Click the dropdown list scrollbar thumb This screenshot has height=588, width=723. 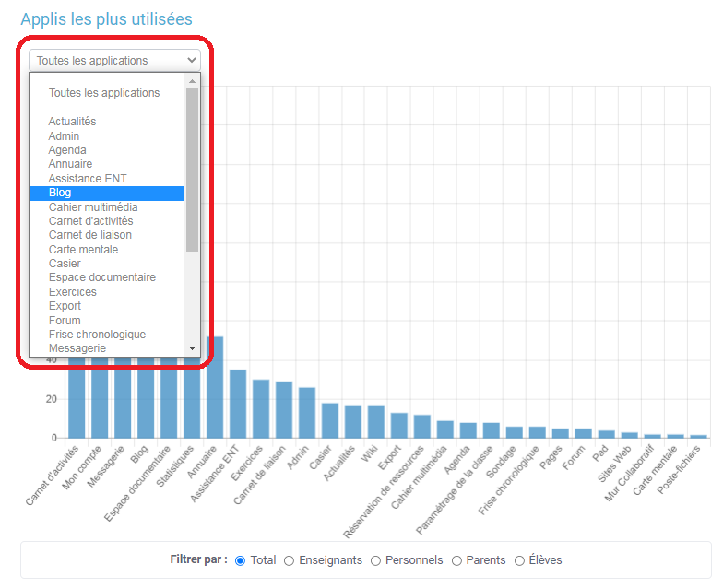pos(192,170)
